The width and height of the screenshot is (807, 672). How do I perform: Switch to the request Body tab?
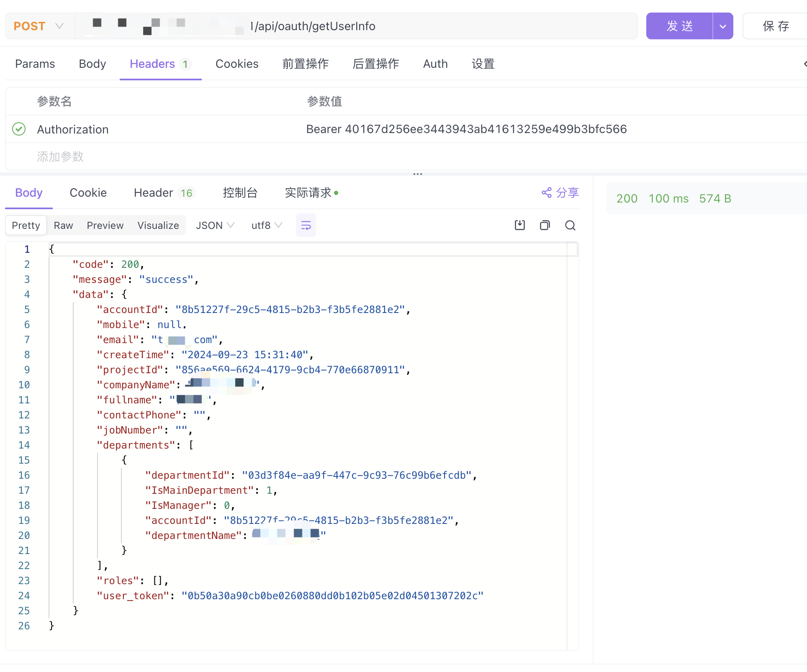point(92,64)
